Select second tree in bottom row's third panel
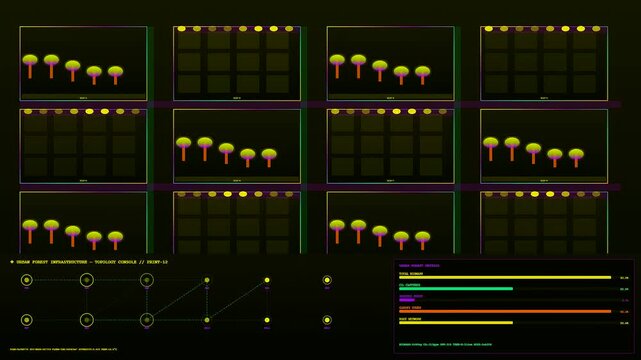 [358, 232]
